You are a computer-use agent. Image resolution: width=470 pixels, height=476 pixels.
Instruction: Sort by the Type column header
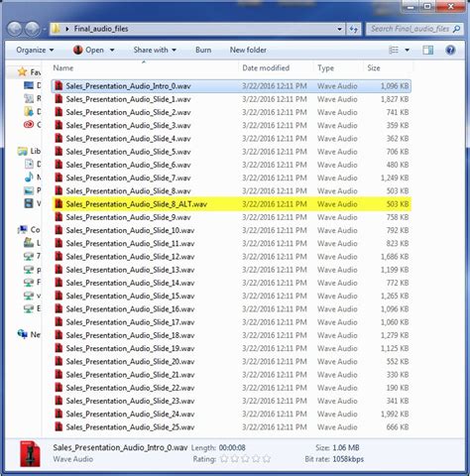(x=325, y=68)
